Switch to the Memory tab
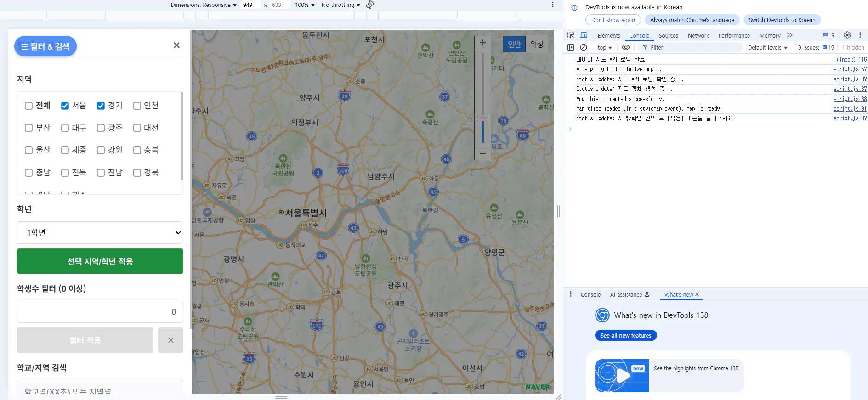This screenshot has height=400, width=868. tap(770, 36)
